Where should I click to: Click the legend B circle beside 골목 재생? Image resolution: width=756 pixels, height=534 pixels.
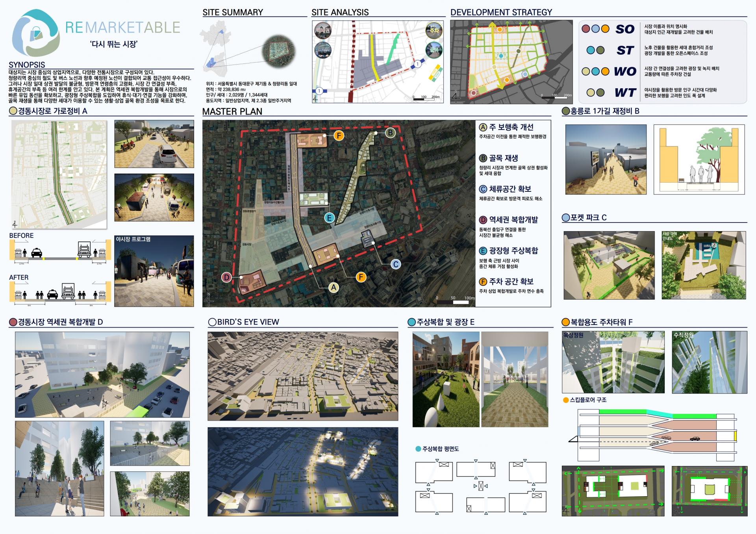(x=483, y=158)
